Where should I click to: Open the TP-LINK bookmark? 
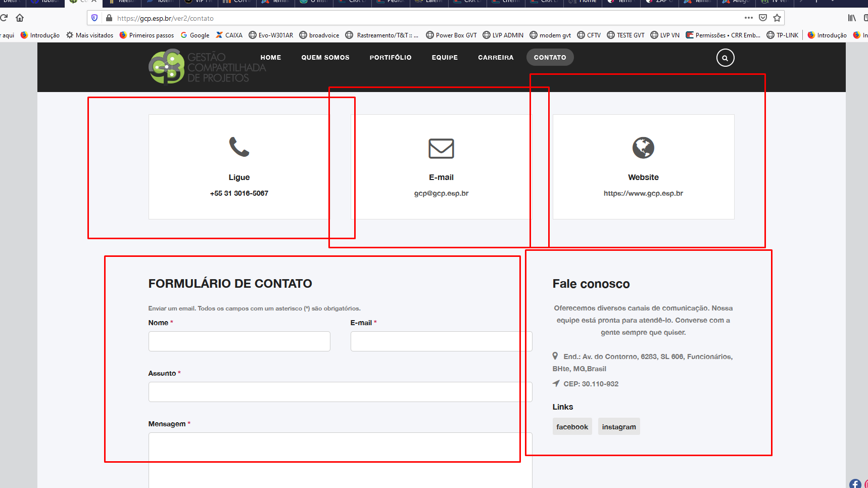coord(783,35)
